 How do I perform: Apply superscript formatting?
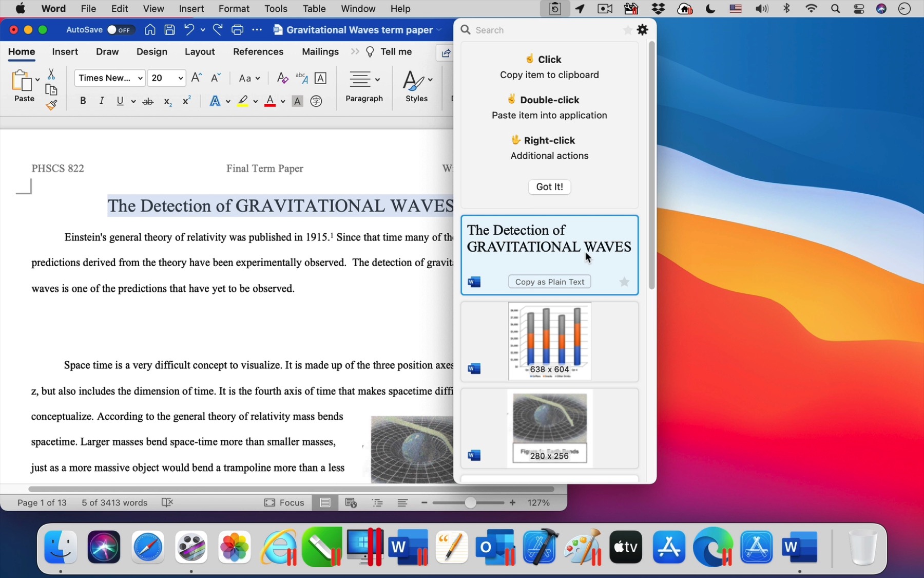point(186,100)
